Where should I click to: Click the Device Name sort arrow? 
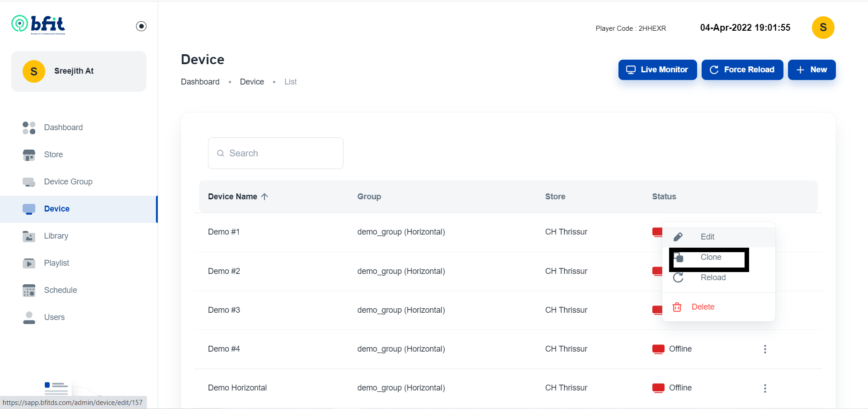pos(264,197)
